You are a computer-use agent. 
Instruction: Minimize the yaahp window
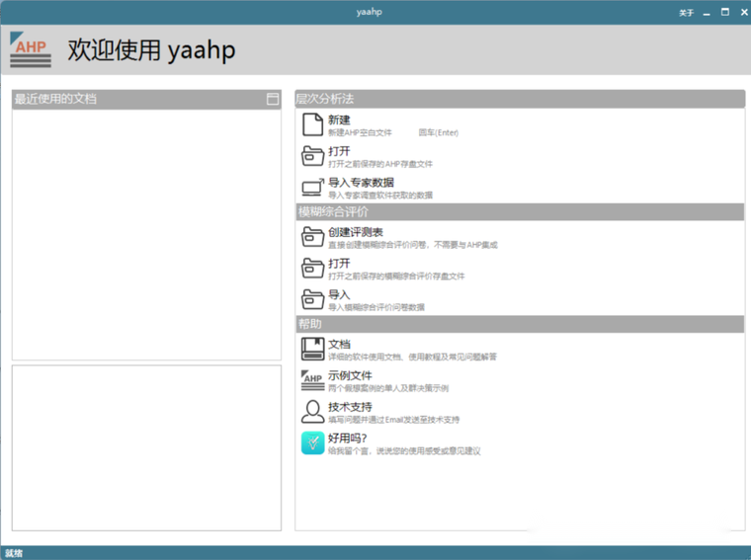pos(707,13)
